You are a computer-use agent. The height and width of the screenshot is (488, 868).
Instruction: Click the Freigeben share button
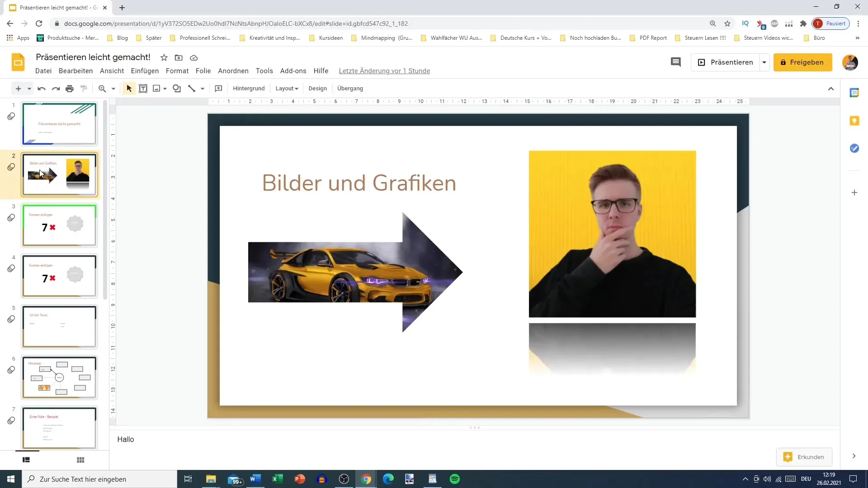(x=802, y=62)
